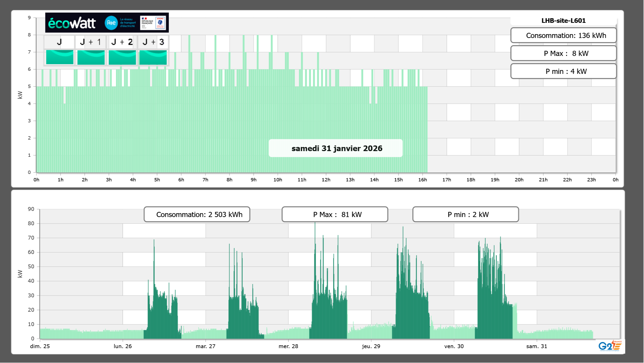
Task: Click the green signal under J + 3
Action: [x=153, y=57]
